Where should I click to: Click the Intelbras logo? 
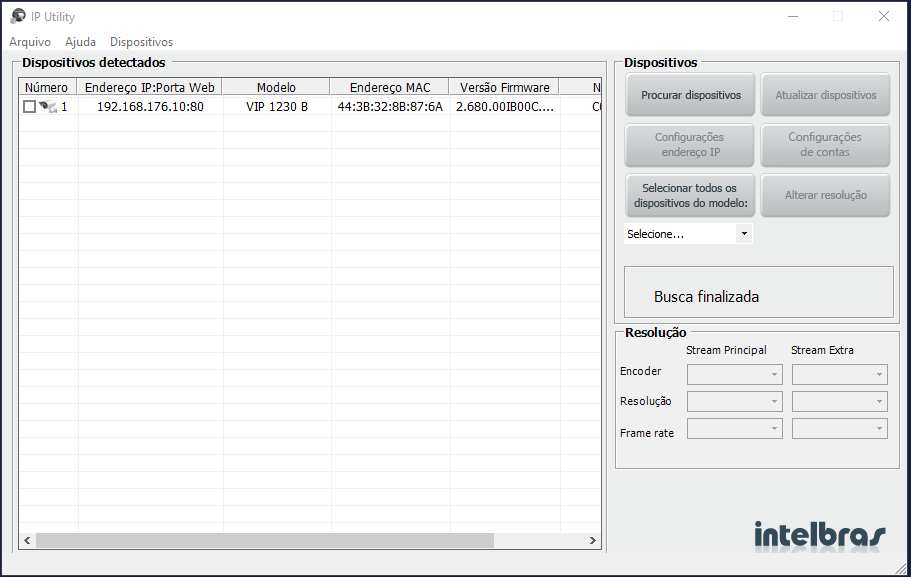819,534
